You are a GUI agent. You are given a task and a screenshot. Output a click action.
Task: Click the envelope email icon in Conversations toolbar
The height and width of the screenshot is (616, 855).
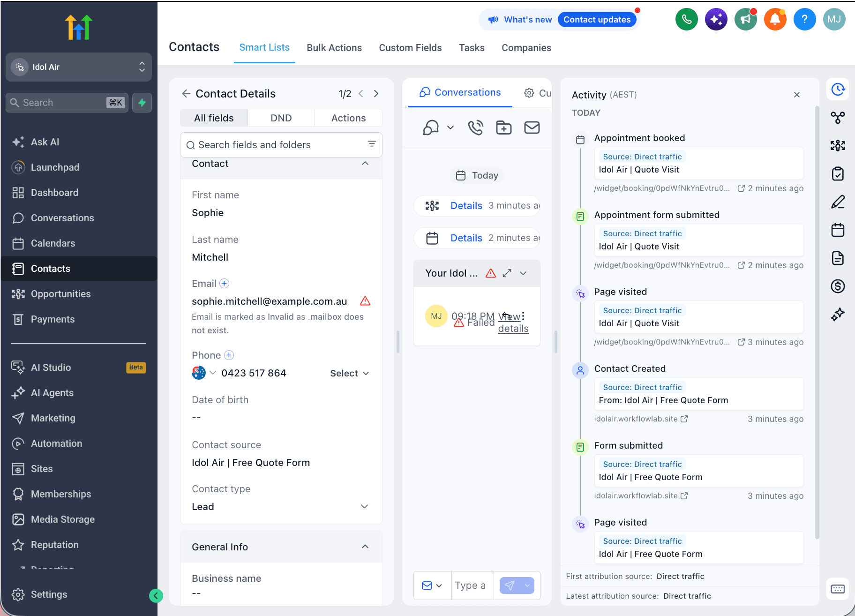click(532, 128)
